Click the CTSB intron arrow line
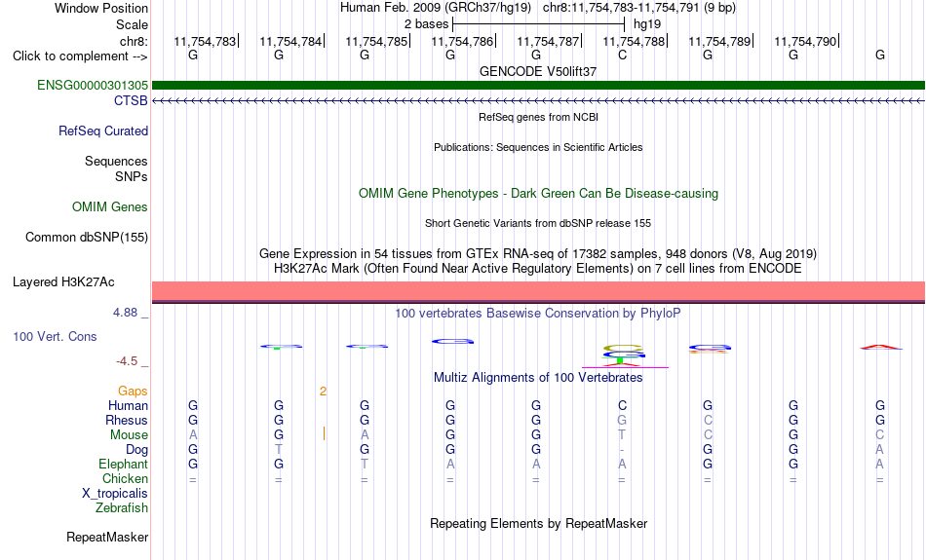Viewport: 926px width, 560px height. pos(538,101)
